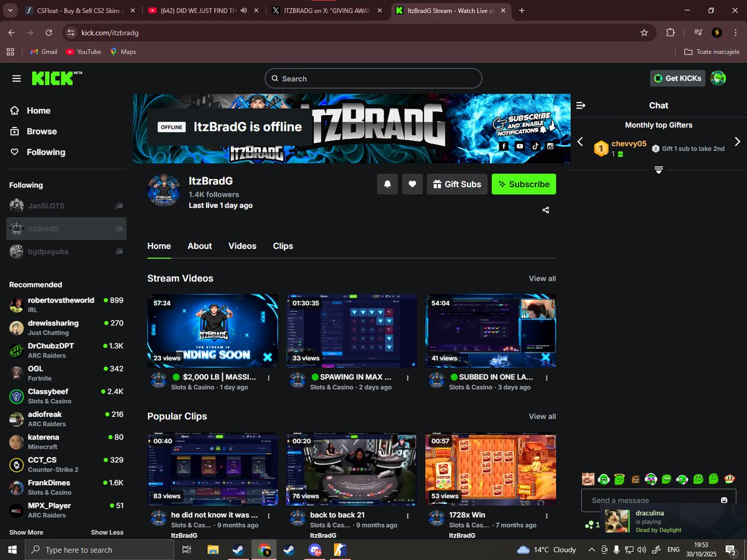Collapse the chat with the arrow-lines icon

pyautogui.click(x=581, y=106)
